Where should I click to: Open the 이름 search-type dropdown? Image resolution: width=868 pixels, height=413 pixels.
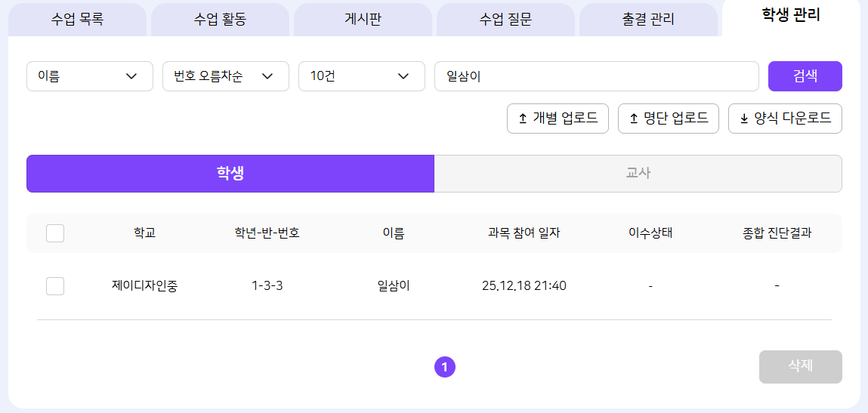tap(90, 76)
